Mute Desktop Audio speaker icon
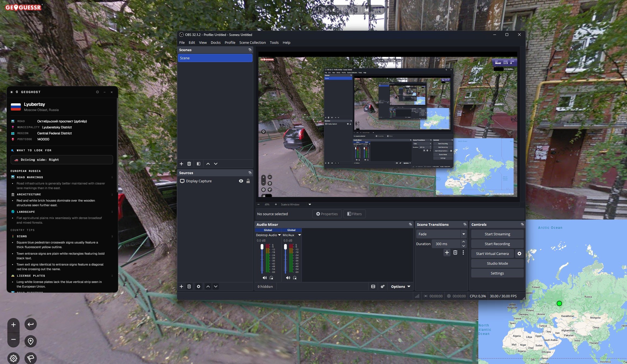627x364 pixels. (x=264, y=278)
